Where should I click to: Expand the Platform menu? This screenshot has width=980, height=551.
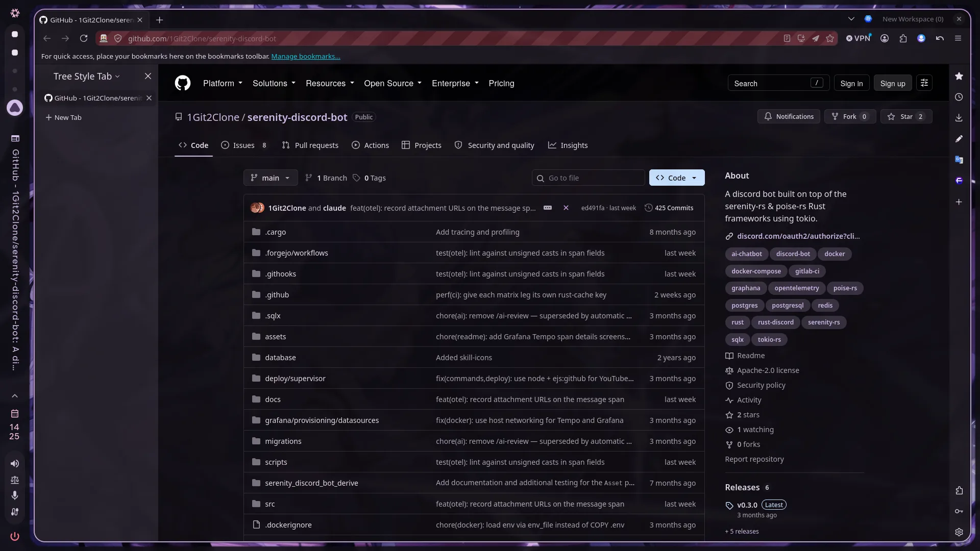pos(223,83)
